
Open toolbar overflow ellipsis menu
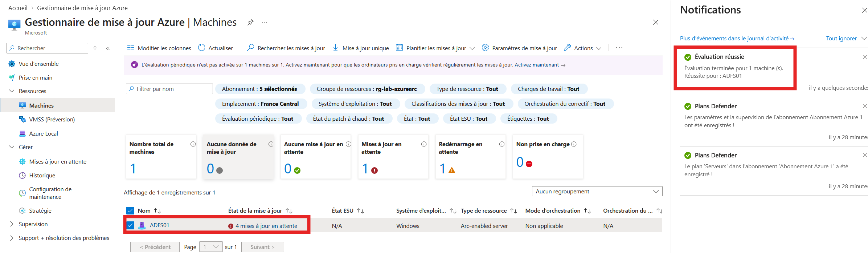click(619, 48)
